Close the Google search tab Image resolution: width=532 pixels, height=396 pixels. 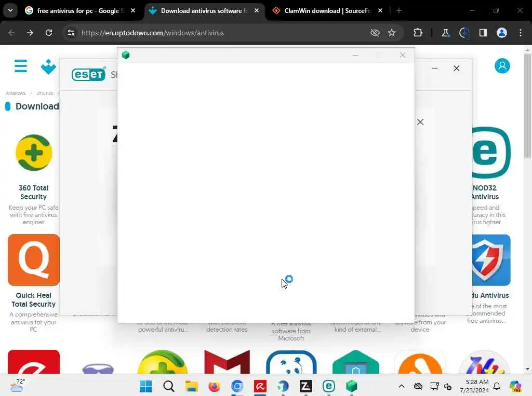click(x=133, y=10)
